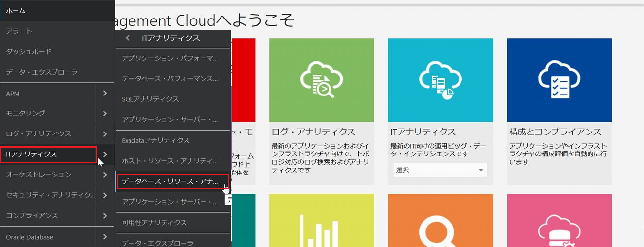Open the 選択 dropdown under ITアナリティクス
This screenshot has height=247, width=644.
441,170
